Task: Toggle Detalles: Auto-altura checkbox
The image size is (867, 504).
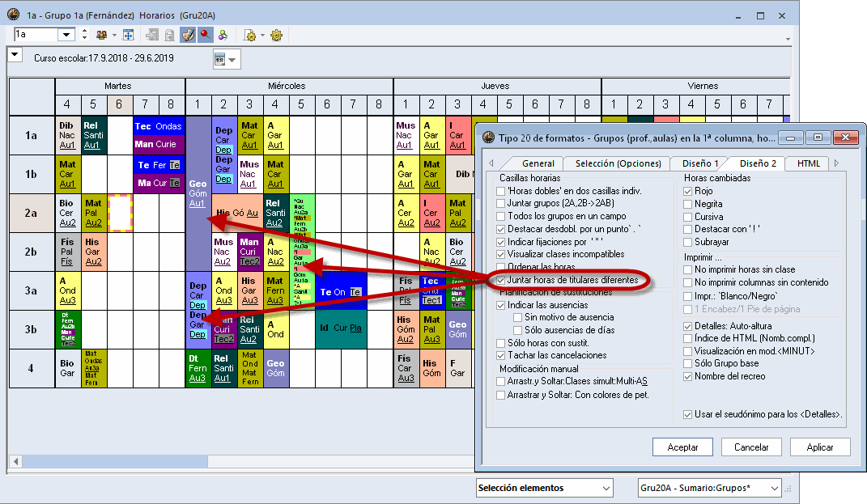Action: [x=688, y=326]
